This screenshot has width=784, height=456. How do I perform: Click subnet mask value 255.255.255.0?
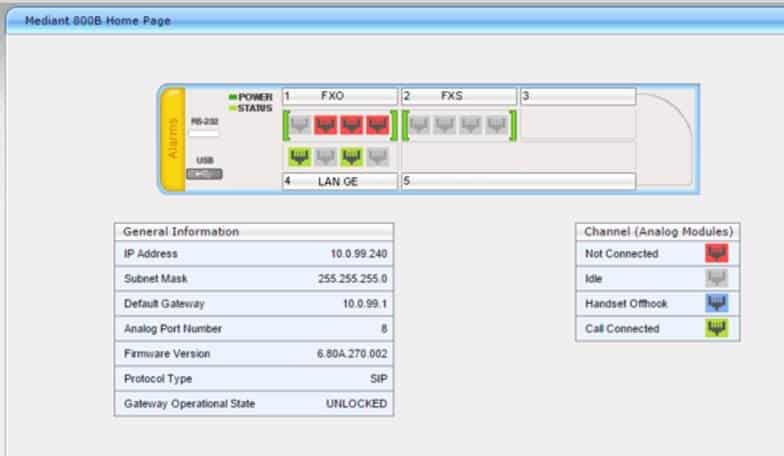pos(352,278)
